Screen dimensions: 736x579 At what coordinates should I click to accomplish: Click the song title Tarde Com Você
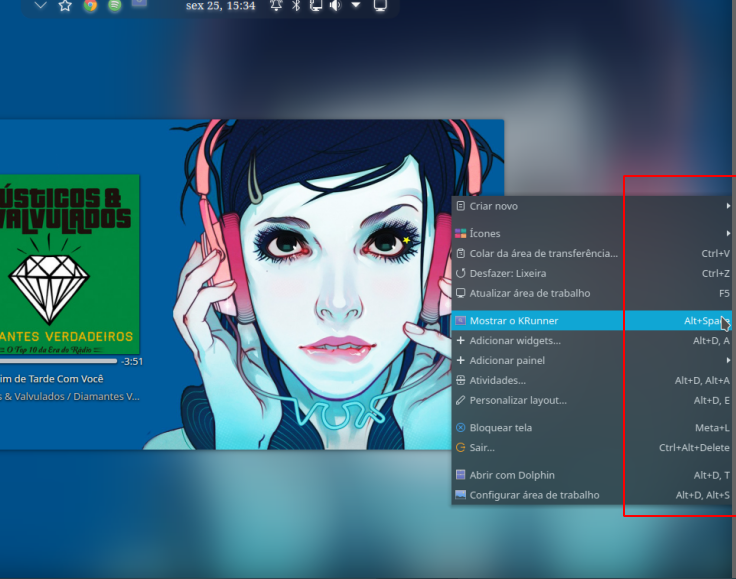point(52,379)
